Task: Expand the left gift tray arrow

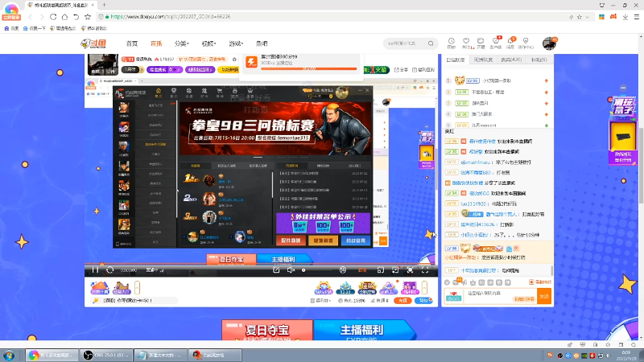Action: click(x=137, y=288)
